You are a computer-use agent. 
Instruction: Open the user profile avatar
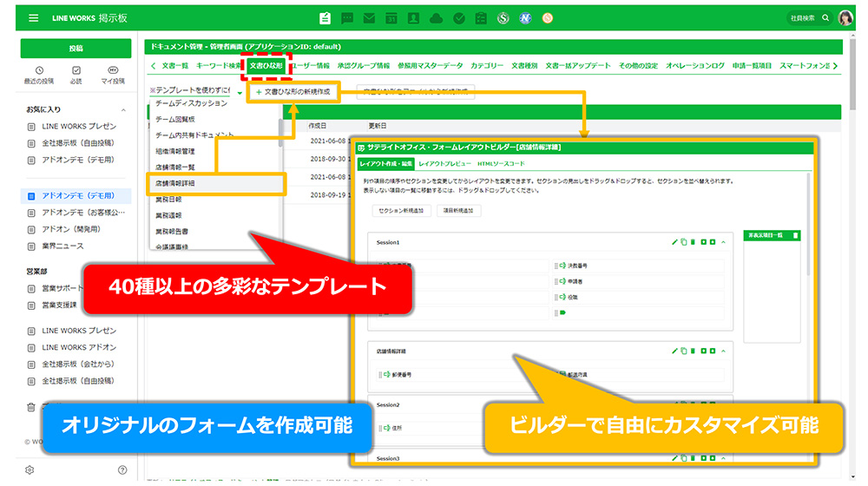[845, 17]
